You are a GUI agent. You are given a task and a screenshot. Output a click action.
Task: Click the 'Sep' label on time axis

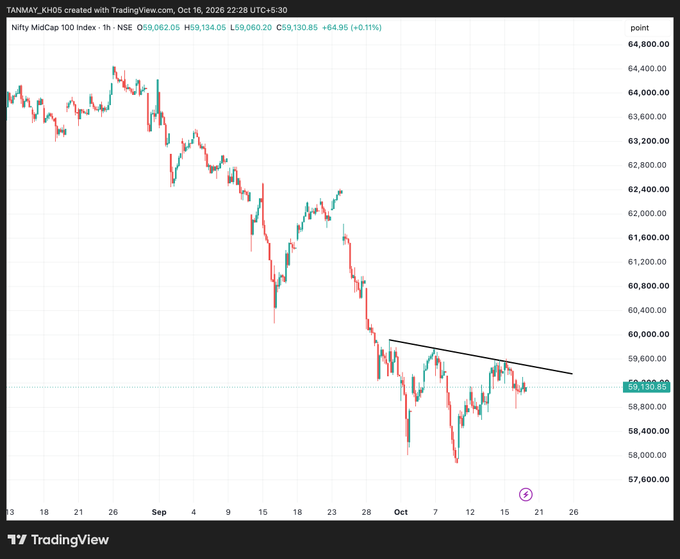tap(159, 512)
